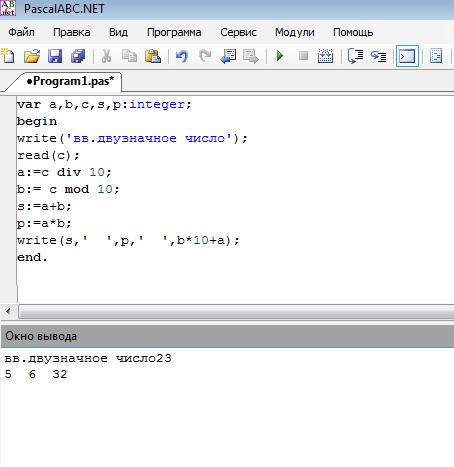Undo the last edit with the blue arrow

182,56
